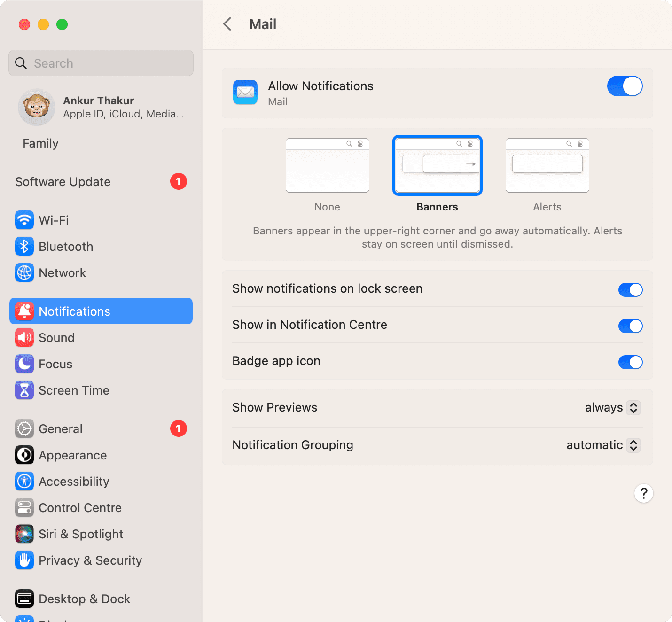Click the Focus moon icon
This screenshot has width=672, height=622.
[24, 364]
